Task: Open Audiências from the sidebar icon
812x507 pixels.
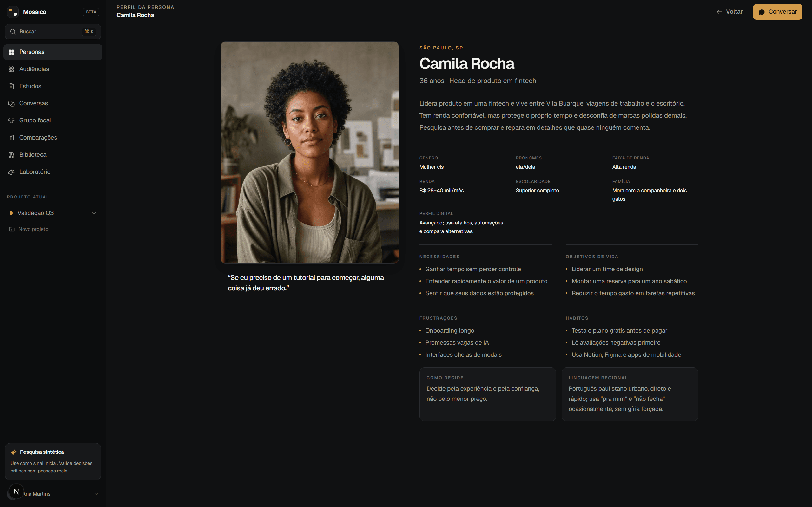Action: 11,69
